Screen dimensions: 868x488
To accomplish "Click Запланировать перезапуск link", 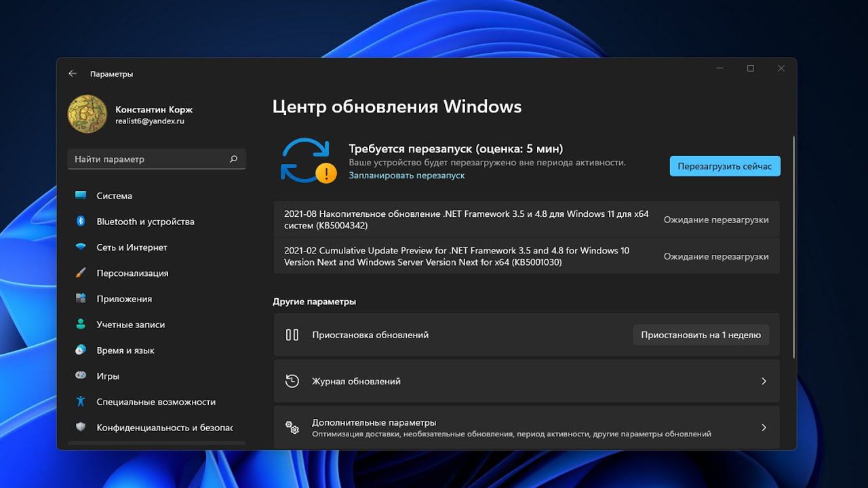I will (x=407, y=175).
